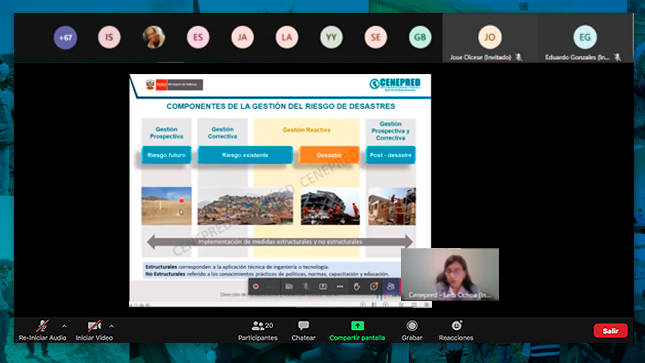Open the three-dots menu in shared toolbar
Screen dimensions: 645x363
pyautogui.click(x=340, y=286)
